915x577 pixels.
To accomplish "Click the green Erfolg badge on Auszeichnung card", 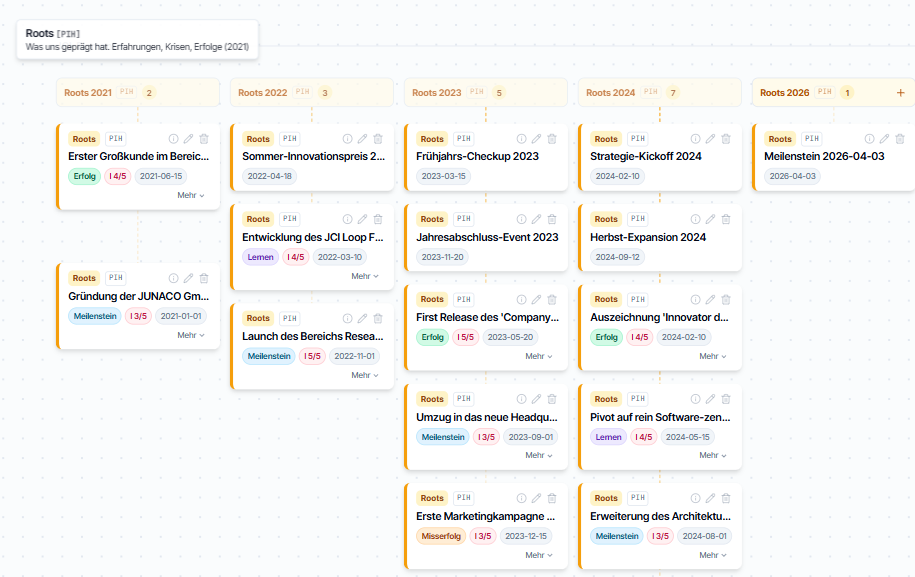I will tap(606, 337).
